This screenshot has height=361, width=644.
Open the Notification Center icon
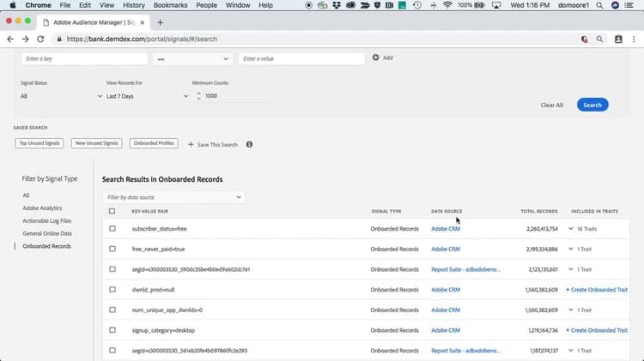[629, 5]
